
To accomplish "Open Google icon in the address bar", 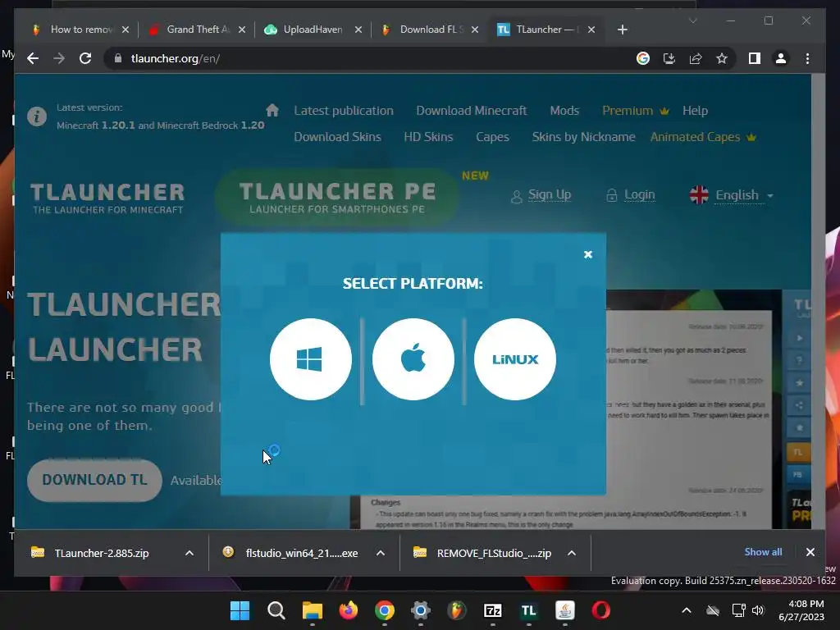I will pos(643,58).
